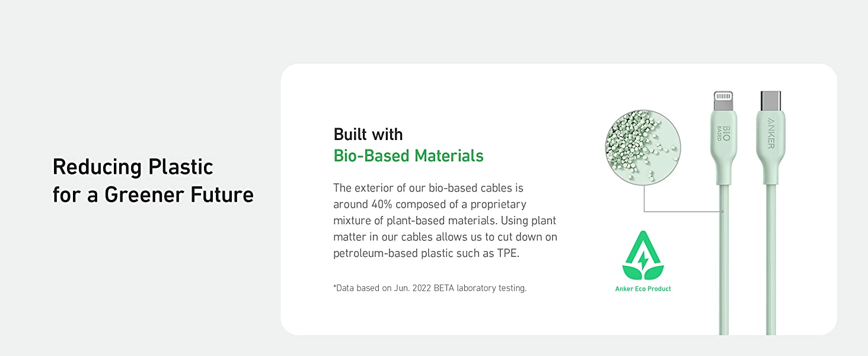Click the leaves at the eco logo base
Image resolution: width=868 pixels, height=356 pixels.
click(x=643, y=274)
